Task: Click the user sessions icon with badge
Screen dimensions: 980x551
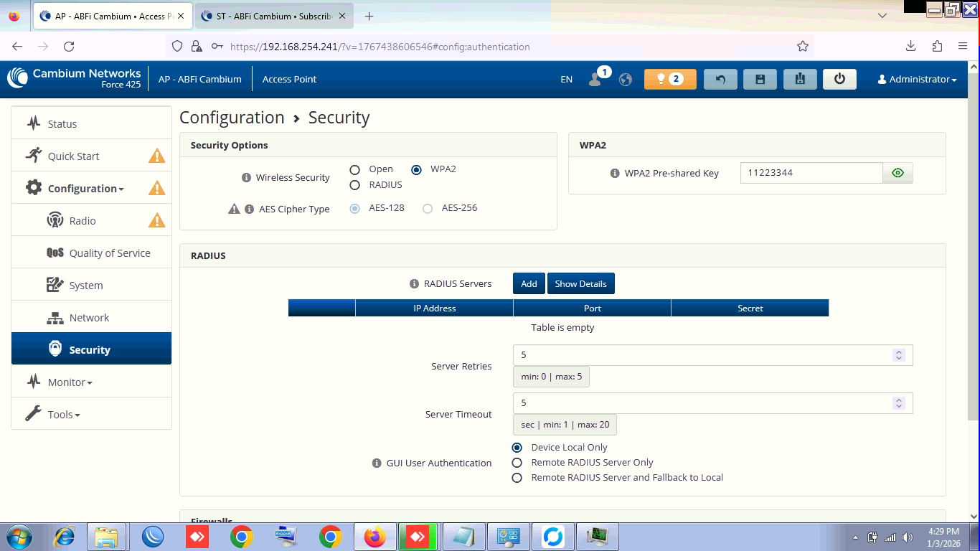Action: click(595, 79)
